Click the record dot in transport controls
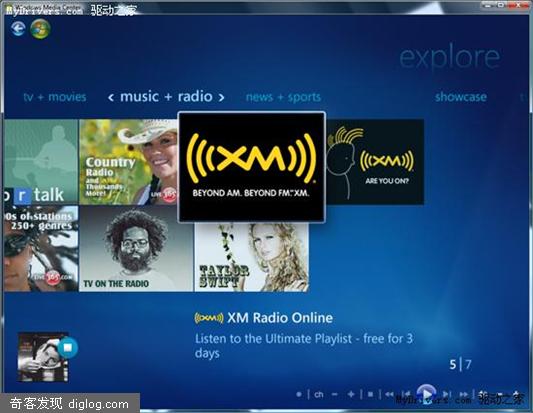Viewport: 533px width, 413px height. 299,395
